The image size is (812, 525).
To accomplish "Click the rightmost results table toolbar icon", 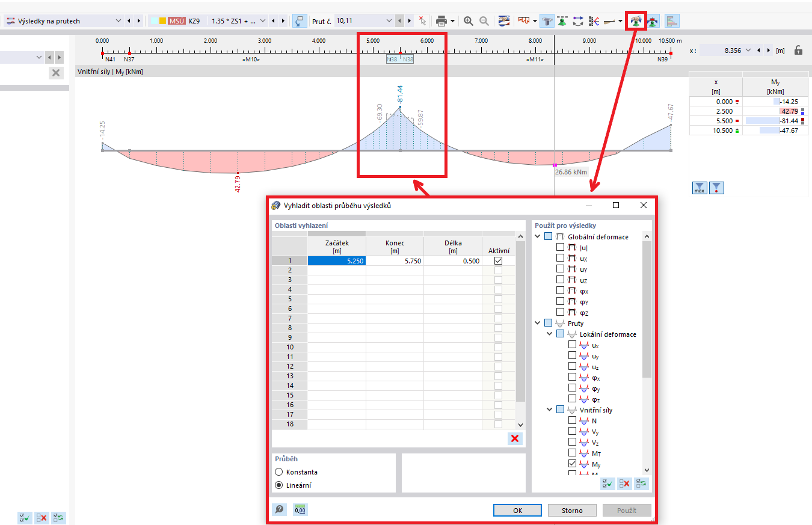I will (672, 21).
